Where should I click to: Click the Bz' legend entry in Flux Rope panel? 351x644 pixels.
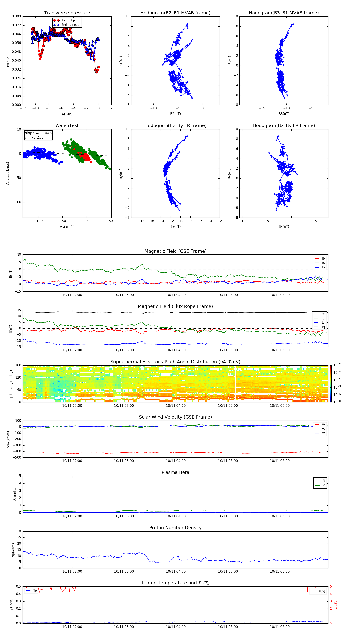click(320, 323)
